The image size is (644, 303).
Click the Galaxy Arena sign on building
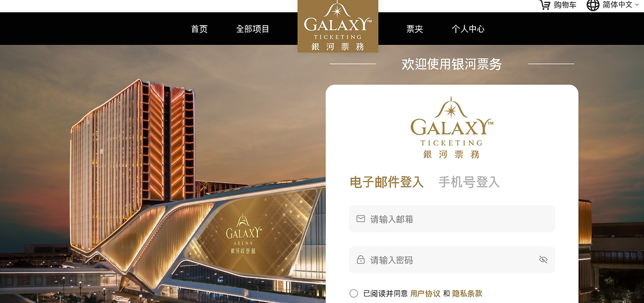pos(244,234)
